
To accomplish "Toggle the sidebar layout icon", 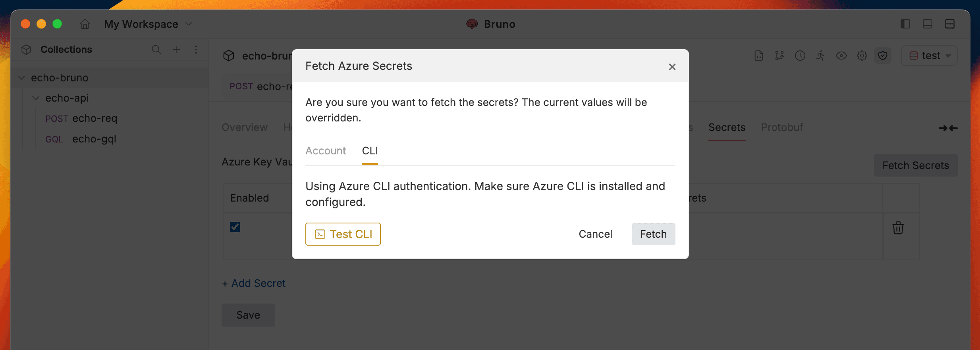I will [905, 24].
